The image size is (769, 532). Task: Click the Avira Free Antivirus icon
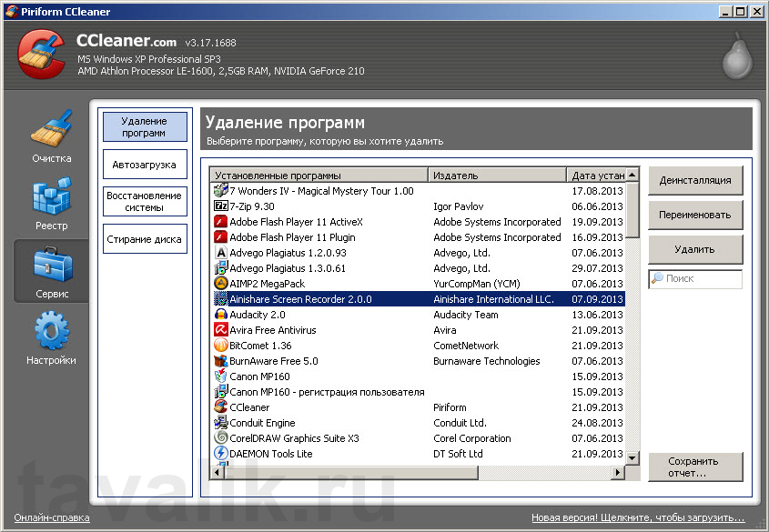(x=221, y=330)
